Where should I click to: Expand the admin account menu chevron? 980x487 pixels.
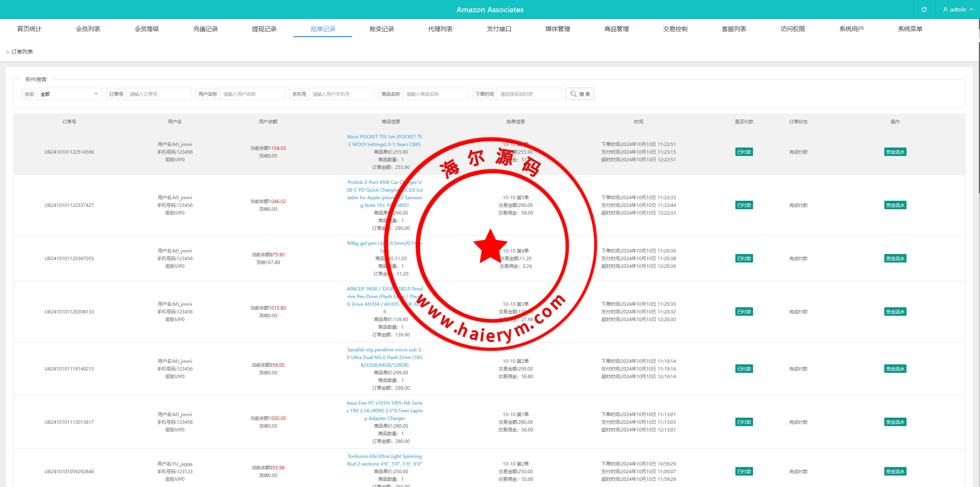(972, 10)
